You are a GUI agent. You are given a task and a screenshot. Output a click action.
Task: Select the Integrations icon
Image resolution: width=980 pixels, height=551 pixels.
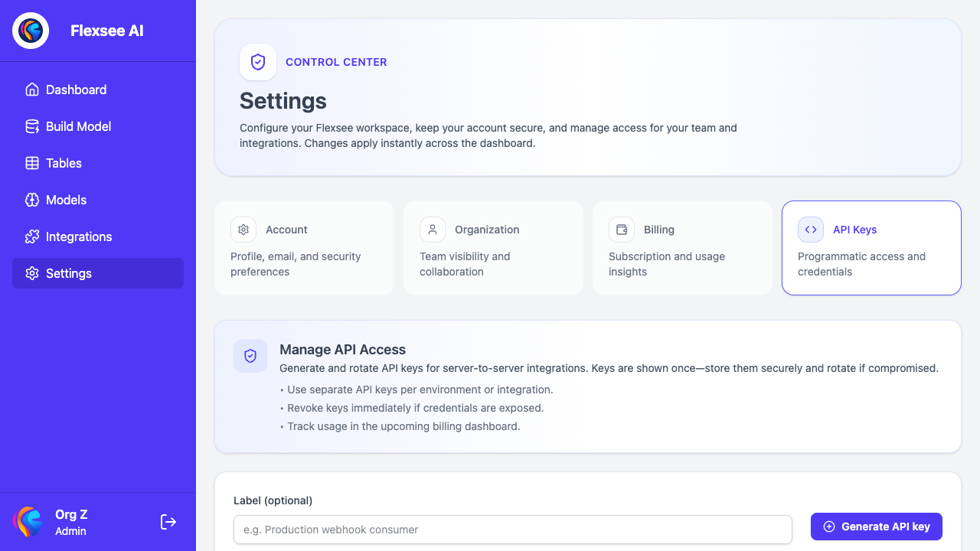coord(32,236)
